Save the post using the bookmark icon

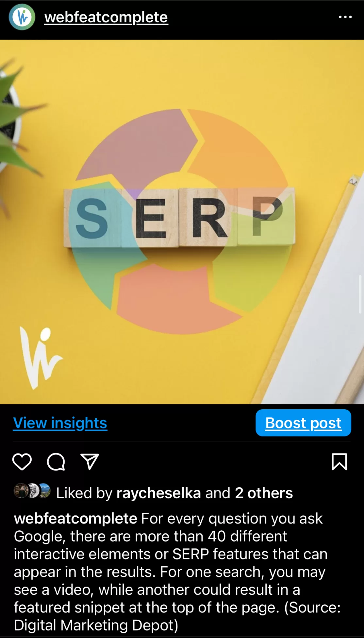(x=339, y=462)
